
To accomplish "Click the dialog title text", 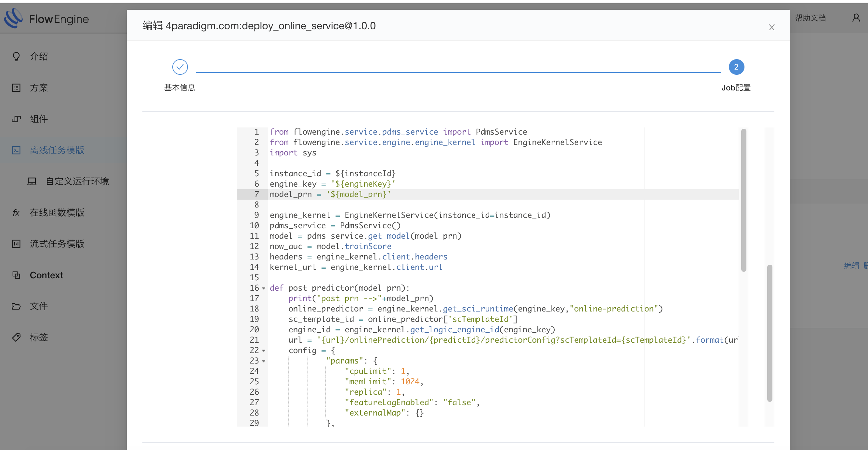I will pos(259,26).
